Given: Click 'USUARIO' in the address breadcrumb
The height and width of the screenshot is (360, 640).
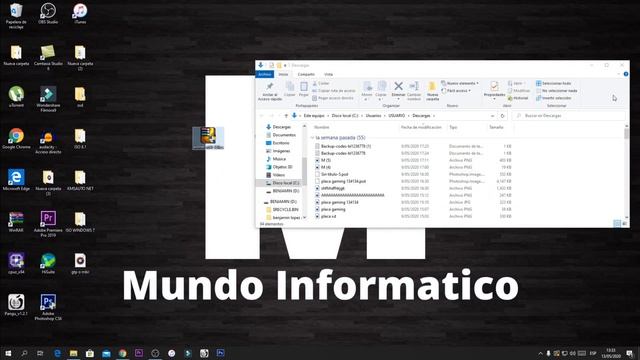Looking at the screenshot, I should tap(397, 116).
